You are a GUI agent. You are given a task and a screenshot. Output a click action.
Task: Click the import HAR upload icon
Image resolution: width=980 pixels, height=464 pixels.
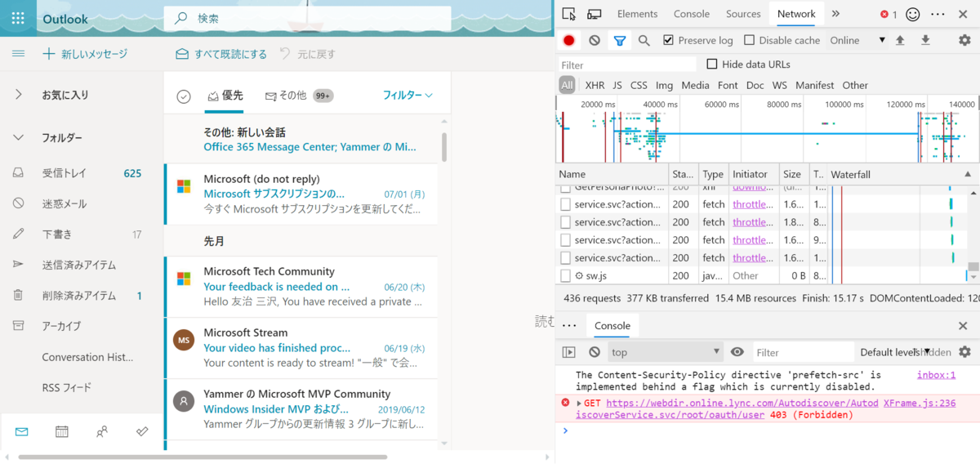[x=901, y=40]
